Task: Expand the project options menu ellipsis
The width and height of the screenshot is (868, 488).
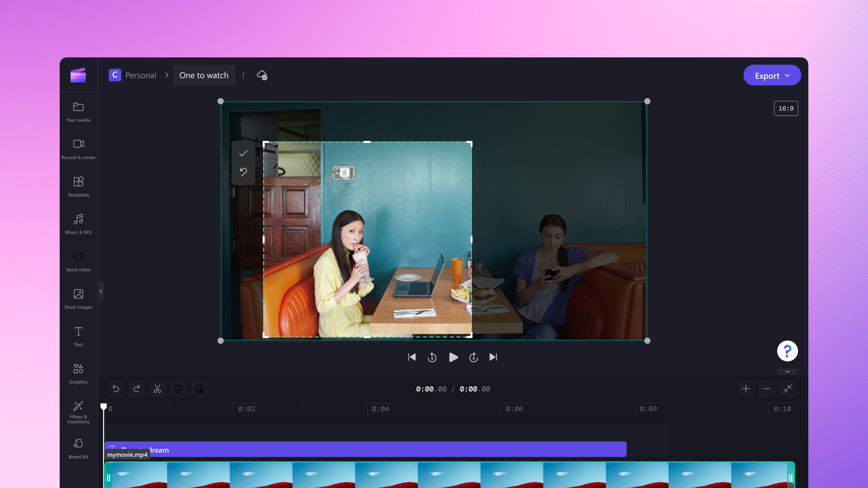Action: [x=243, y=75]
